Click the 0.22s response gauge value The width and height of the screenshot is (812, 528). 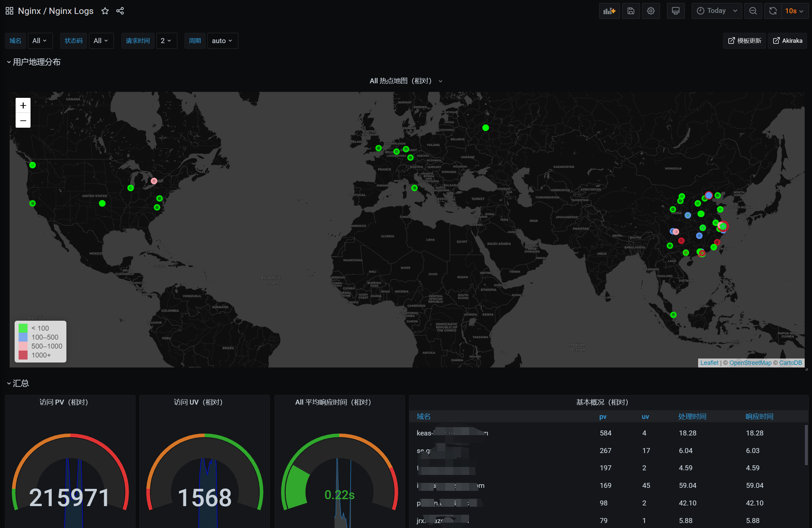(x=340, y=495)
